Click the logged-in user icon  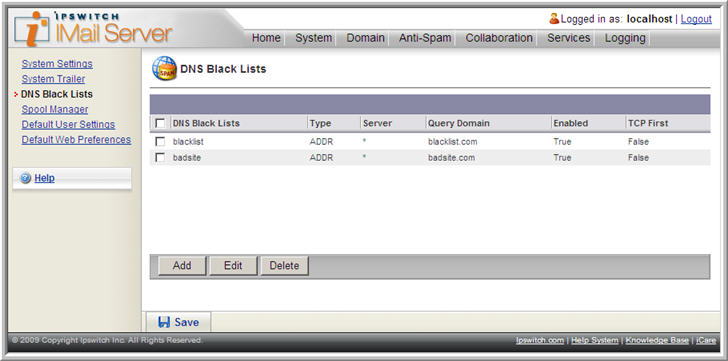tap(554, 19)
